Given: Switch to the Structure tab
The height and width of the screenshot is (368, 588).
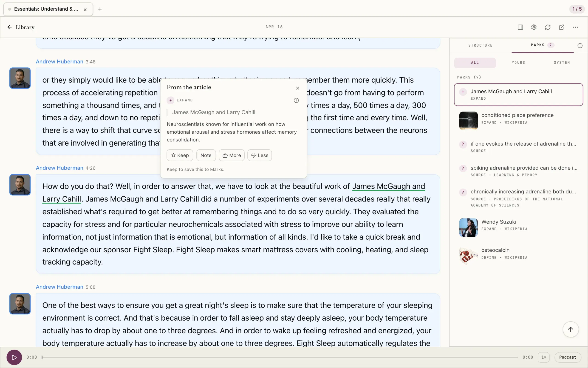Looking at the screenshot, I should click(x=480, y=46).
